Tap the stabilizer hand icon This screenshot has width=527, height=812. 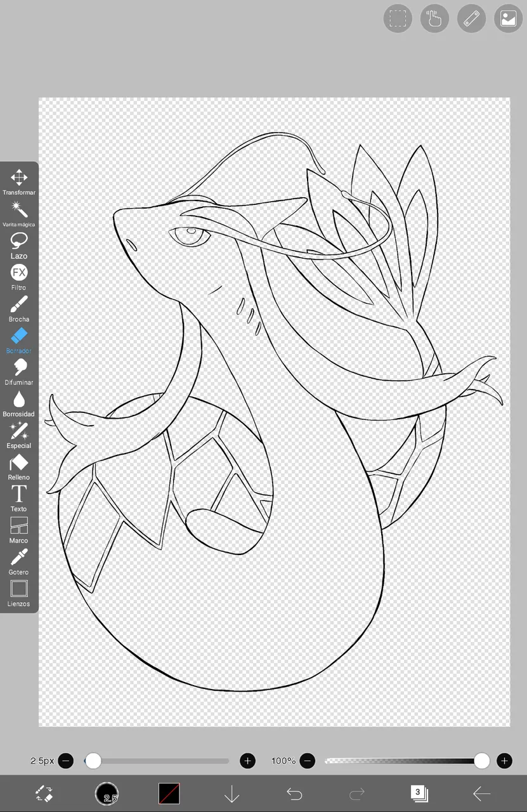point(434,18)
